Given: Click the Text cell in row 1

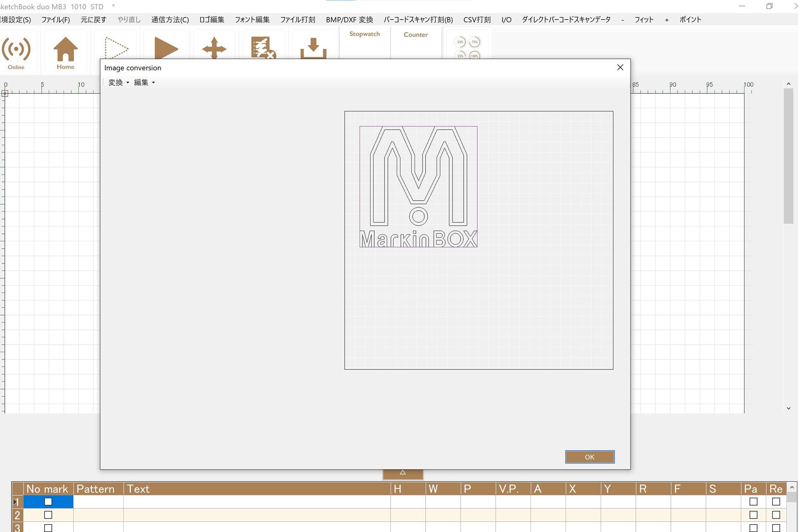Looking at the screenshot, I should pyautogui.click(x=257, y=502).
